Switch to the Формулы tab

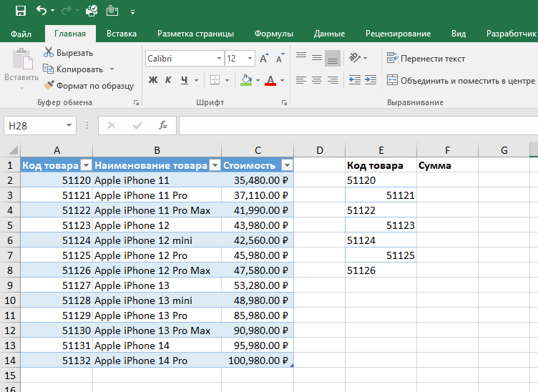(274, 34)
